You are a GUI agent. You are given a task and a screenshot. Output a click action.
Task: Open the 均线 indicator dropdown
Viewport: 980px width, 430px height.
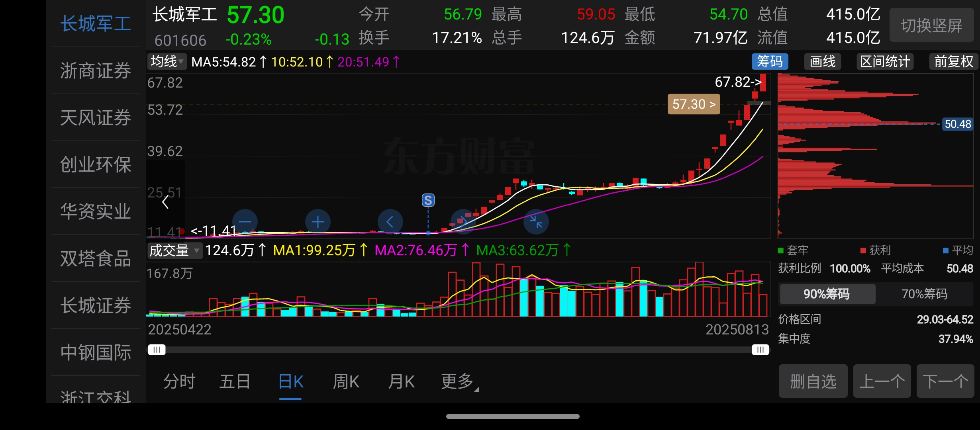167,62
